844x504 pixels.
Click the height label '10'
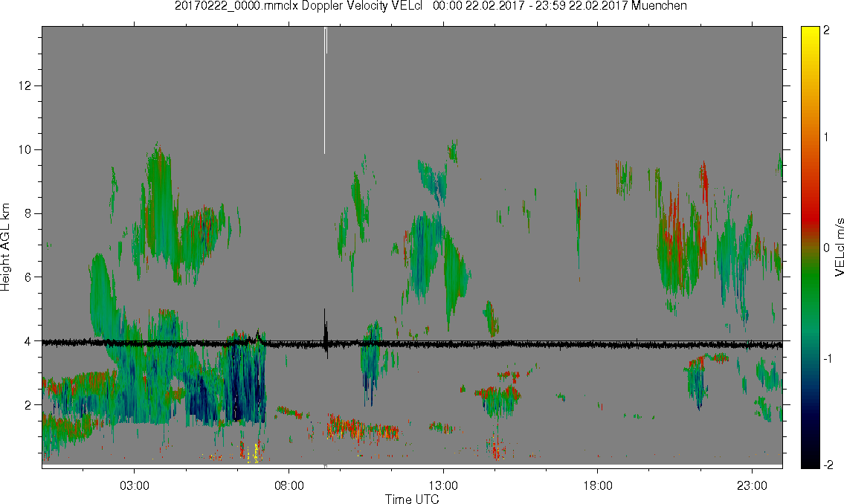(x=25, y=149)
